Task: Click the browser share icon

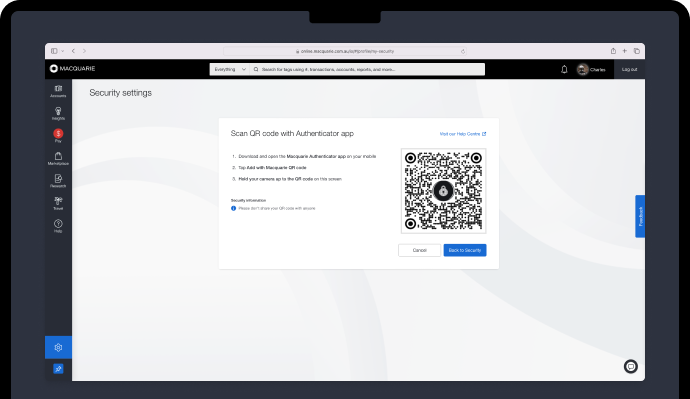Action: coord(613,51)
